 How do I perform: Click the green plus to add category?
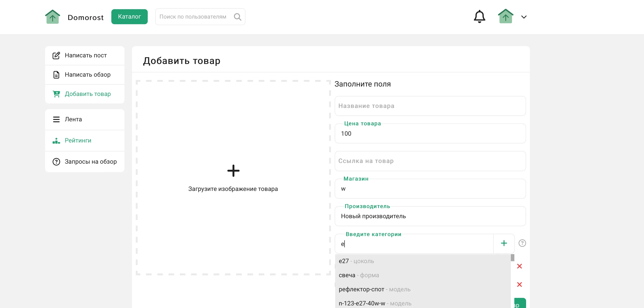click(504, 243)
